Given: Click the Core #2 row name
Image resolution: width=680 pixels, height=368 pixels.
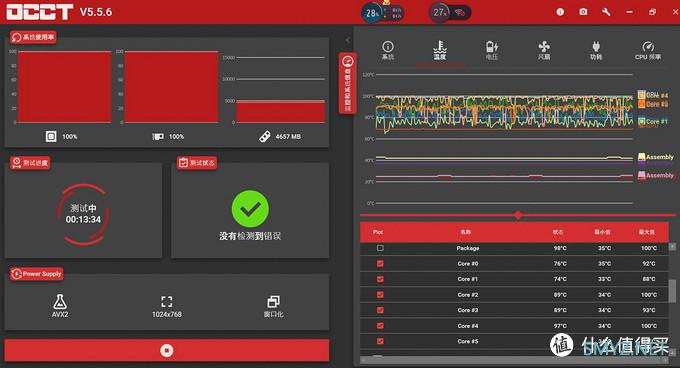Looking at the screenshot, I should [468, 295].
